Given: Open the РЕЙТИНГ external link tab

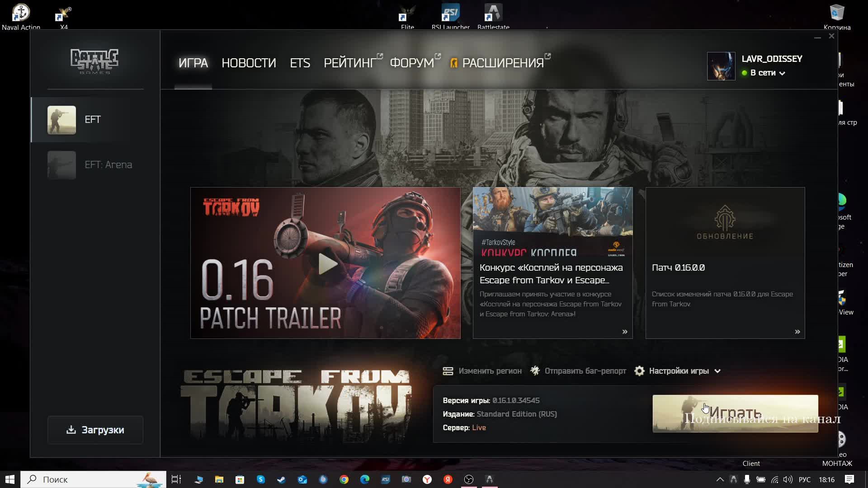Looking at the screenshot, I should [x=353, y=63].
